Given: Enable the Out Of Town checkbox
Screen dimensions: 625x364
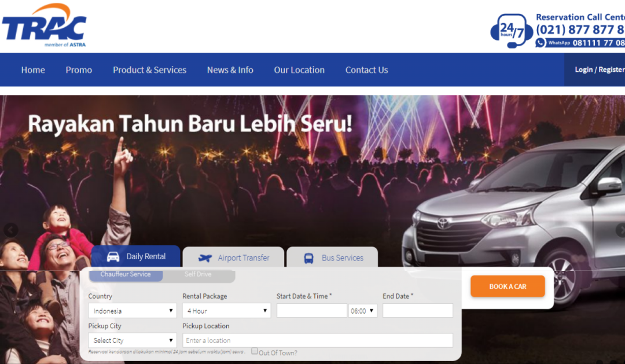Looking at the screenshot, I should (254, 351).
